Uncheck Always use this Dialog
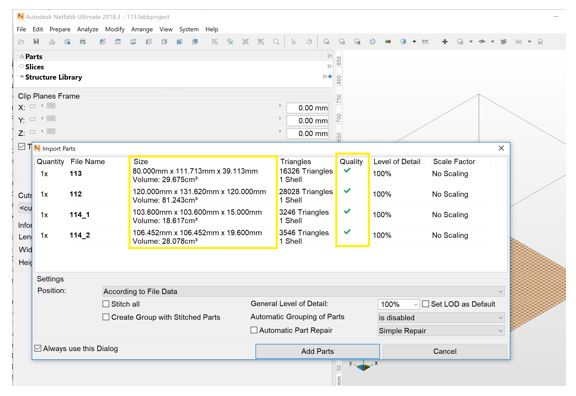 [x=38, y=348]
